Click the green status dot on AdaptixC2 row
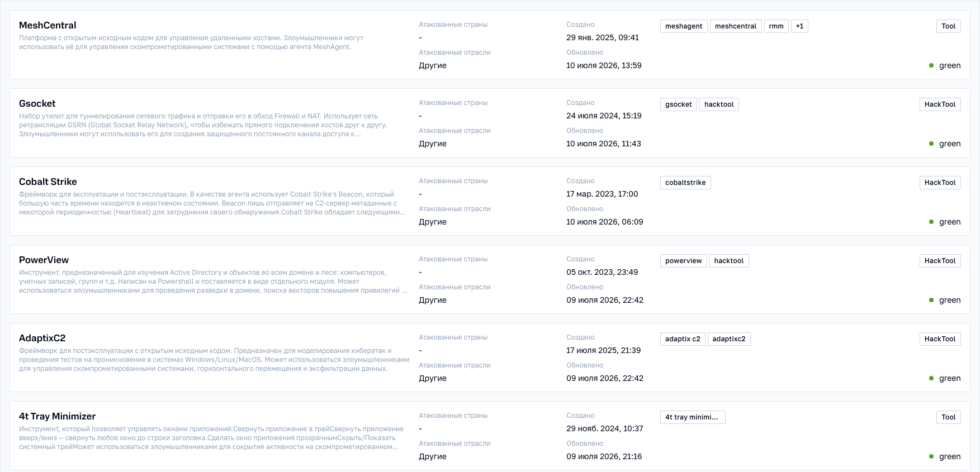 931,378
